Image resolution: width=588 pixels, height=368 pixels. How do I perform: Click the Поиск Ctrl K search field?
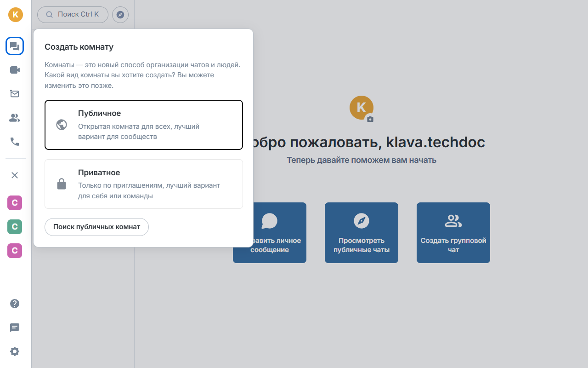click(73, 15)
